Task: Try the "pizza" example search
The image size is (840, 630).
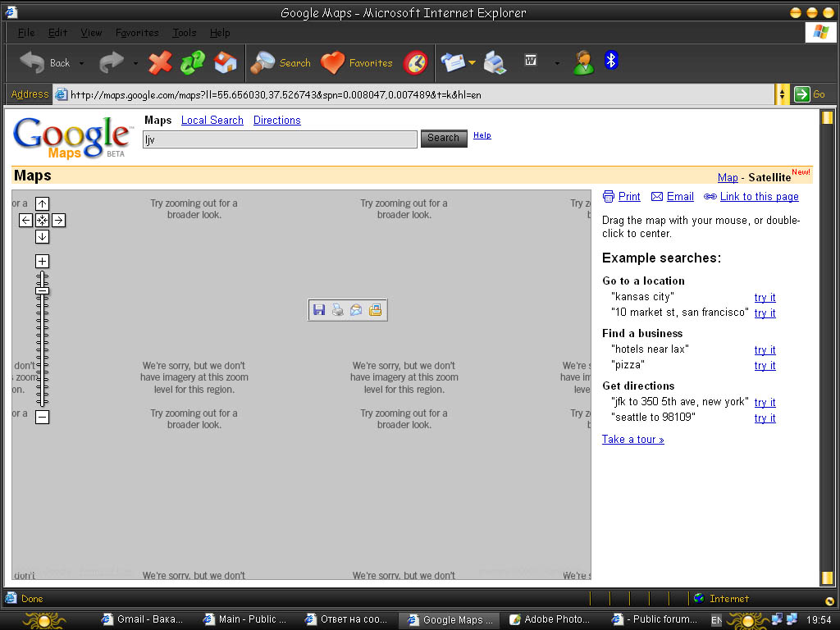Action: click(x=765, y=365)
